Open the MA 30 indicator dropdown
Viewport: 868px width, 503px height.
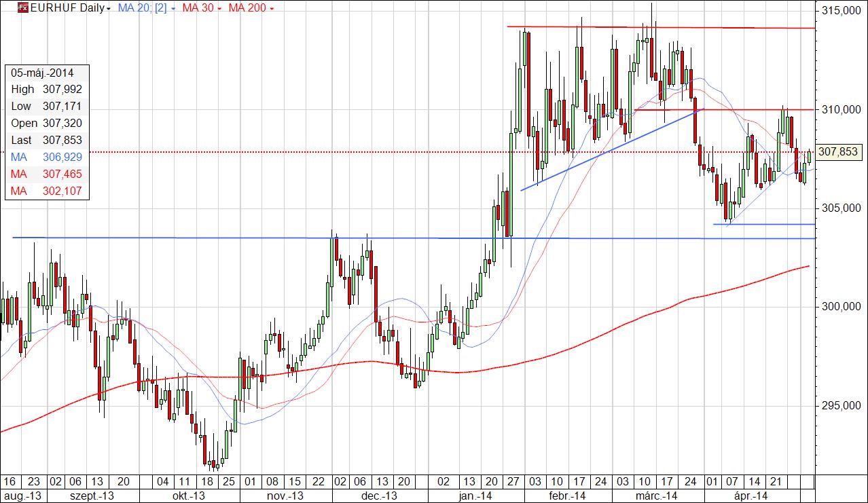(202, 8)
